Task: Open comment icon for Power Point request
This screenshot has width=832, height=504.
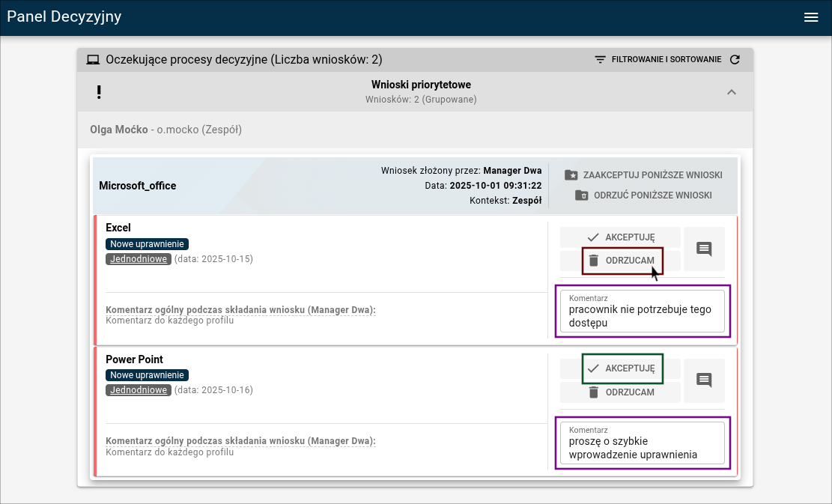Action: (704, 380)
